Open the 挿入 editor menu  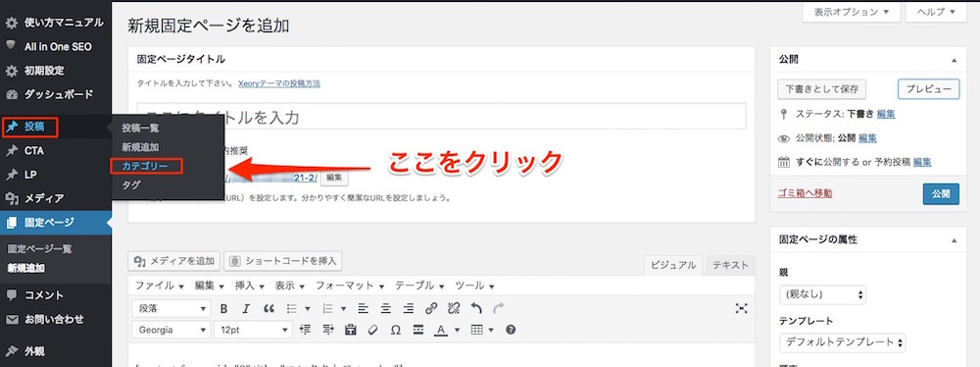coord(249,286)
